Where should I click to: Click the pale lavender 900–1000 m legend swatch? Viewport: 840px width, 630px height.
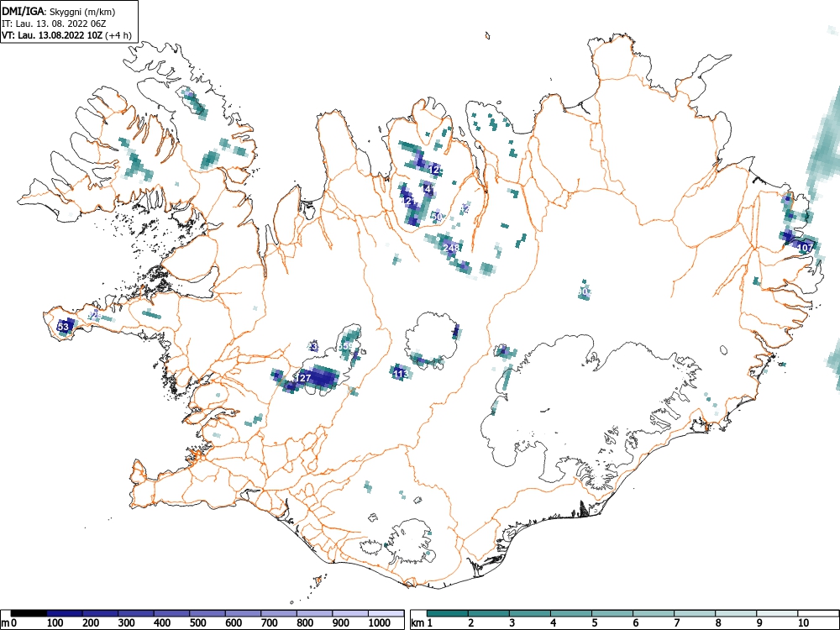click(x=350, y=613)
